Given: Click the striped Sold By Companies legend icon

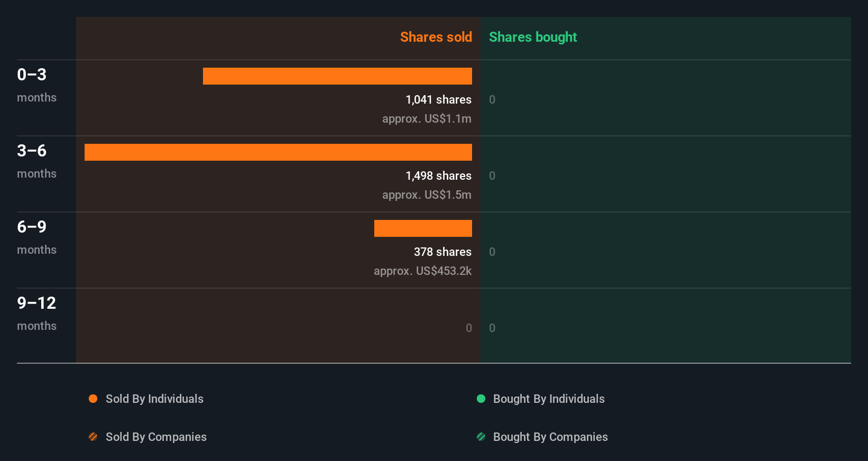Looking at the screenshot, I should 93,437.
